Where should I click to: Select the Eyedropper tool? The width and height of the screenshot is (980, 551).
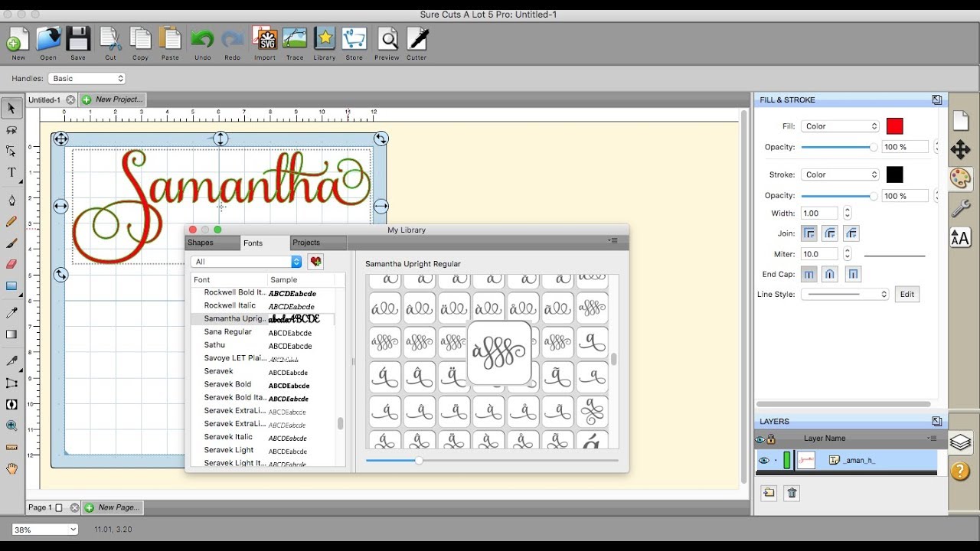pos(11,312)
